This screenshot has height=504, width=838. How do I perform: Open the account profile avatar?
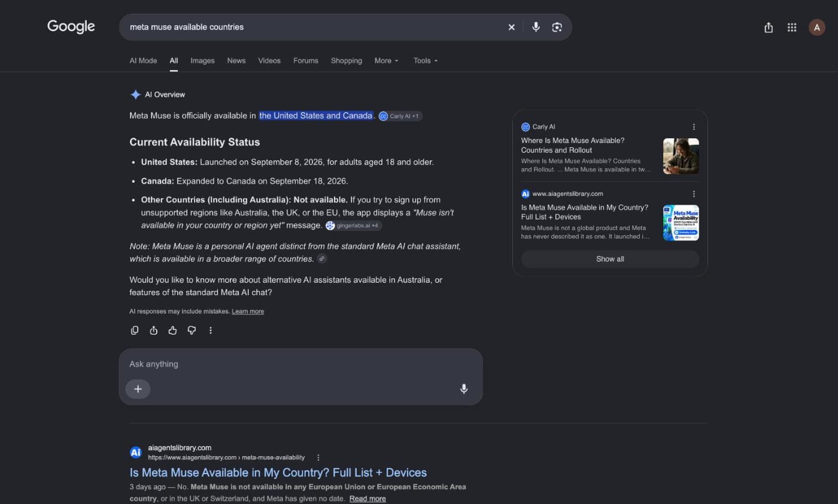pos(816,27)
